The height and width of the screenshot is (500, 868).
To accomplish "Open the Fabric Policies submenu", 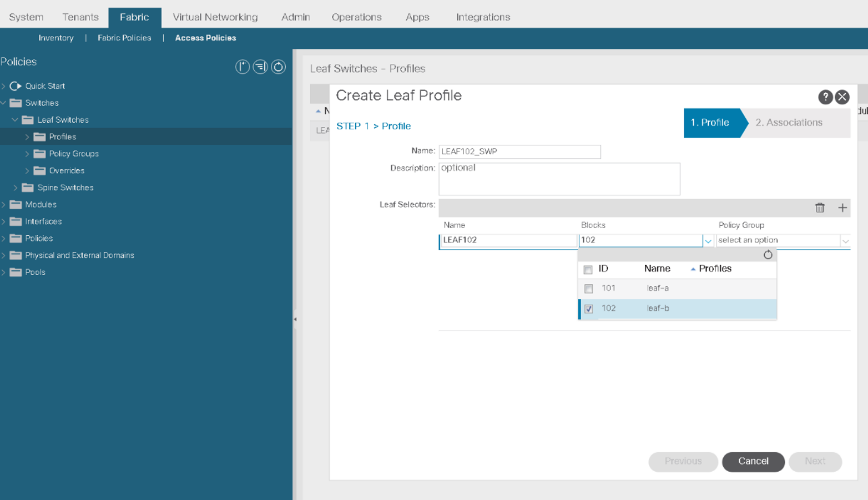I will (x=124, y=38).
